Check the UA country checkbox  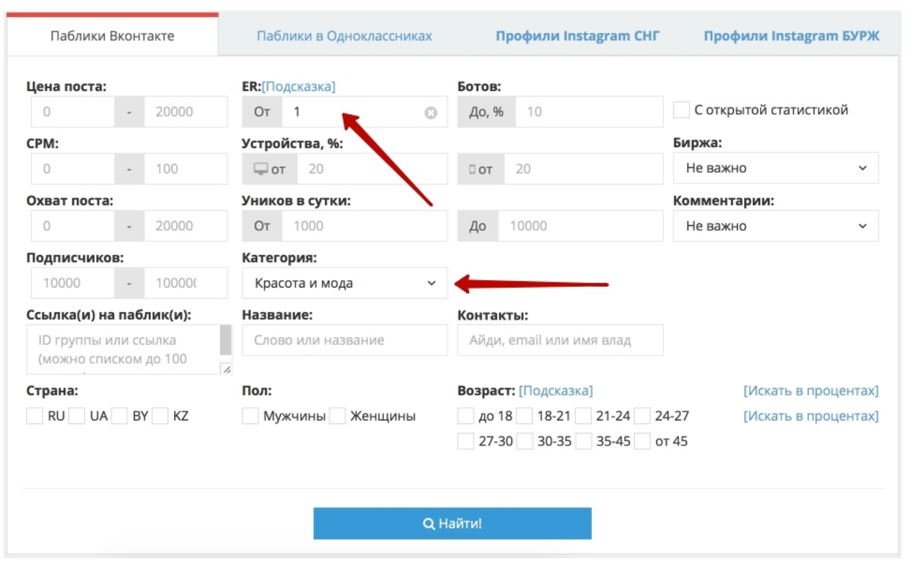coord(77,416)
